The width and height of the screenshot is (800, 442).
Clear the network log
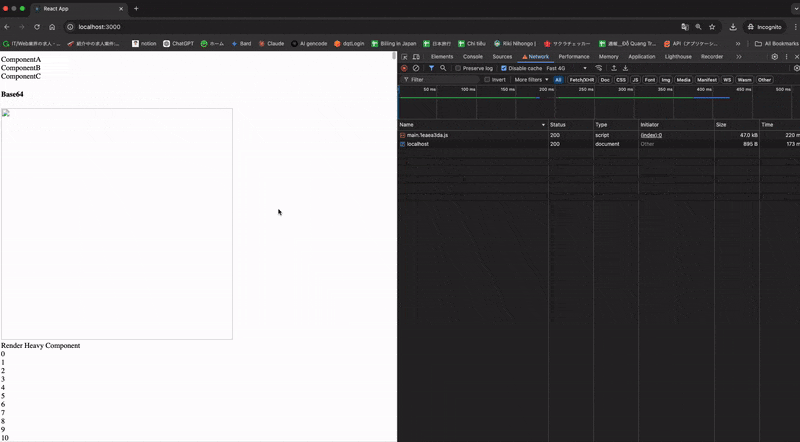tap(416, 68)
